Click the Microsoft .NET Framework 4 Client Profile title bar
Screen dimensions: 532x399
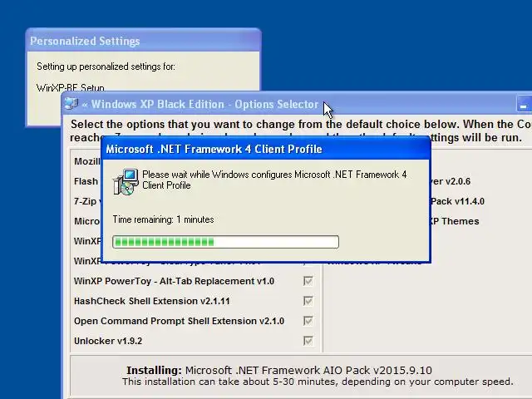tap(266, 149)
